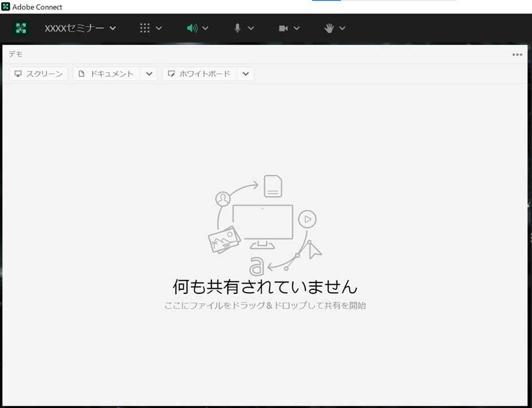This screenshot has height=408, width=532.
Task: Expand the webcam options chevron
Action: [x=297, y=28]
